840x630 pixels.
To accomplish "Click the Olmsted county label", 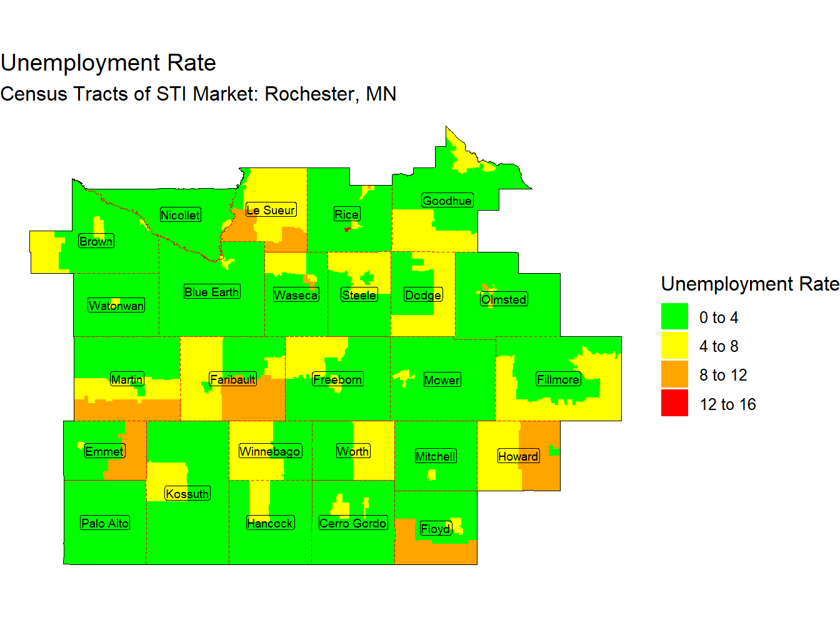I will (504, 299).
